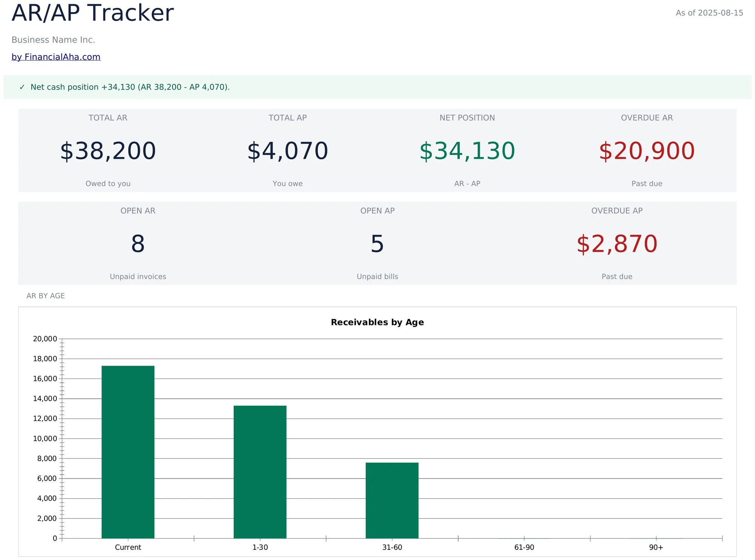The image size is (755, 560).
Task: Click the As of 2025-08-15 date
Action: click(x=709, y=13)
